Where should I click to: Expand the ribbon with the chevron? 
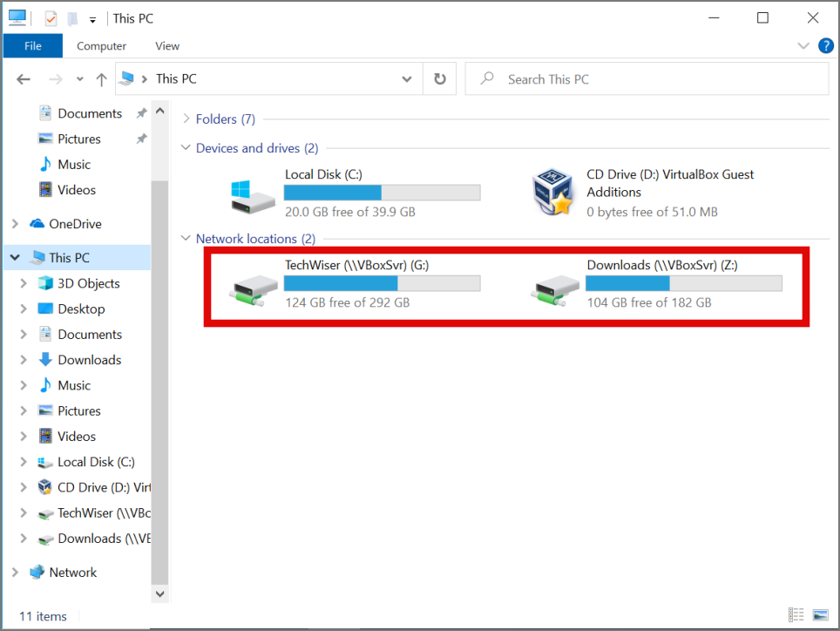click(x=803, y=46)
